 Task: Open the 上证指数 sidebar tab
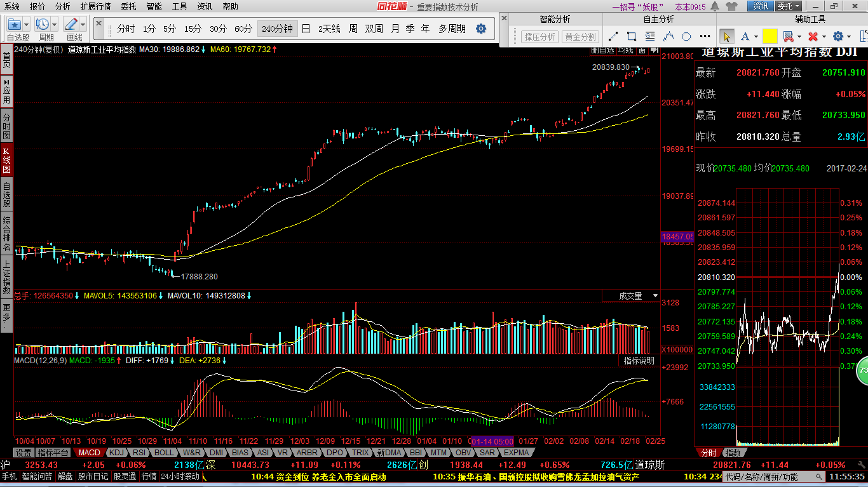click(6, 277)
